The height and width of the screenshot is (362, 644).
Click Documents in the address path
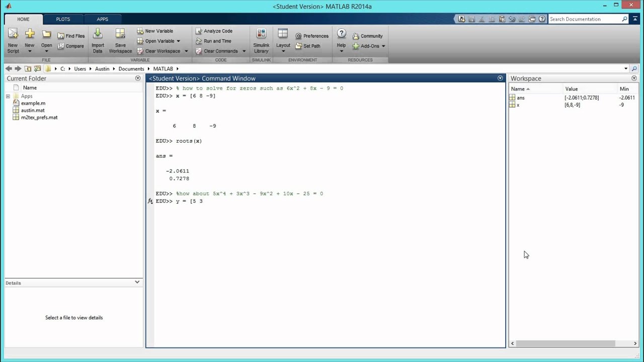tap(131, 69)
